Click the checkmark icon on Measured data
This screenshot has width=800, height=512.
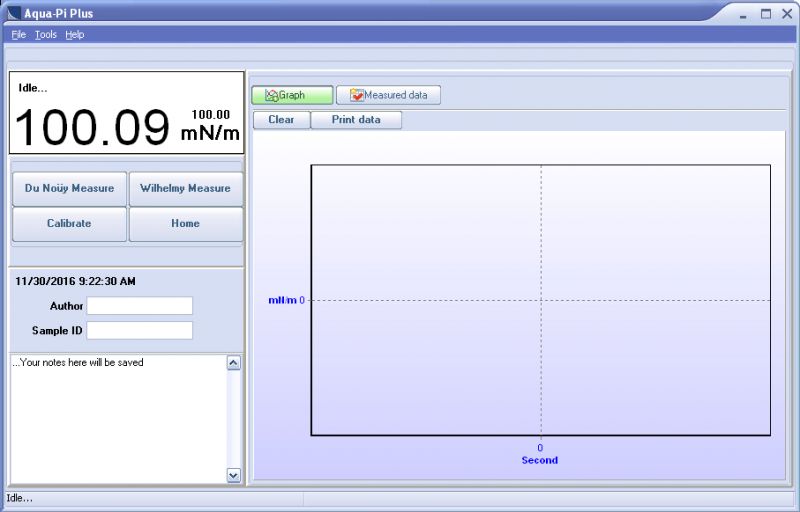coord(357,95)
